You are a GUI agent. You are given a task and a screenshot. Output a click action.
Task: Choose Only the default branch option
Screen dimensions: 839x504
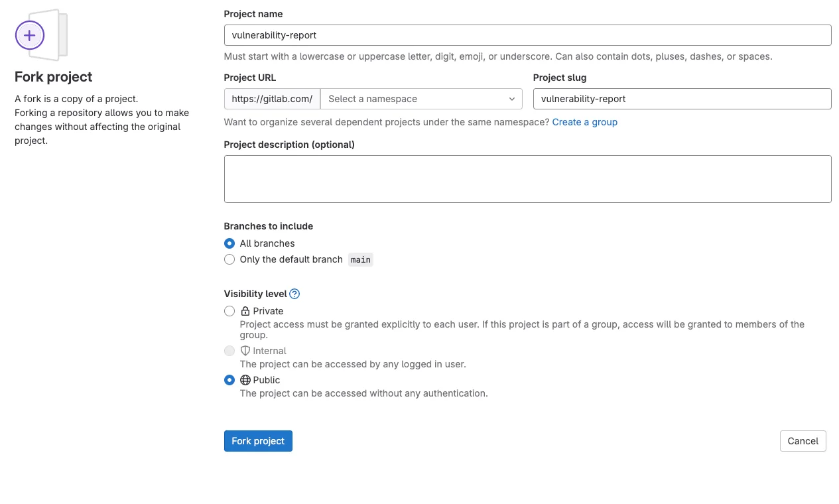229,259
